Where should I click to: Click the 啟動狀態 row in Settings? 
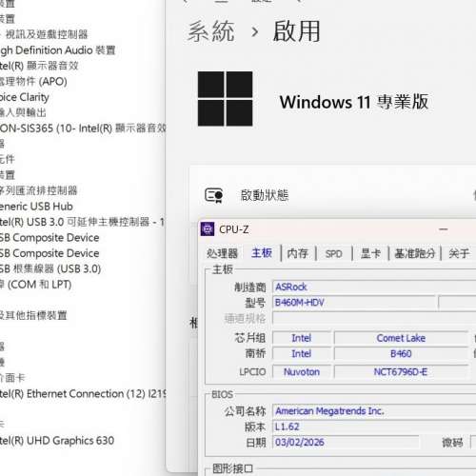coord(332,195)
